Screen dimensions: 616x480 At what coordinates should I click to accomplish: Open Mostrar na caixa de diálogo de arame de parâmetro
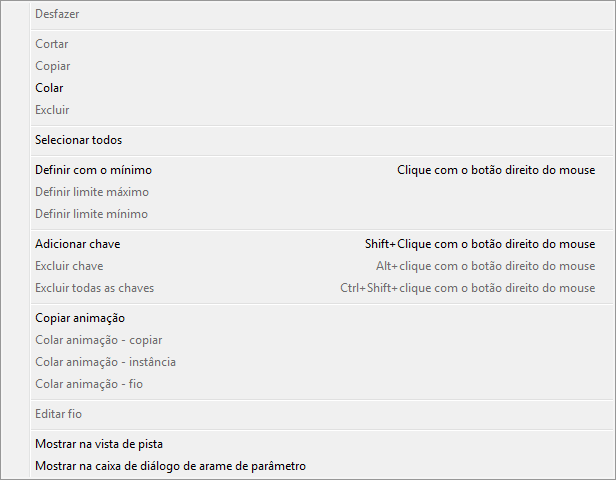[x=170, y=466]
